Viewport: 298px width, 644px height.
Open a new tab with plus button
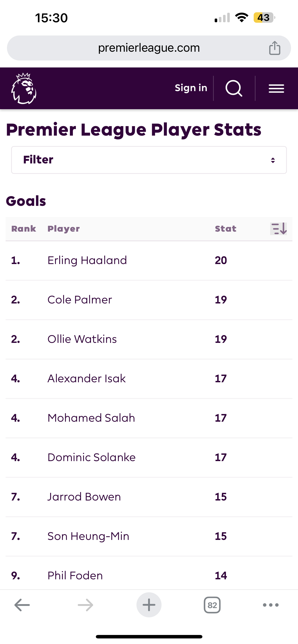click(x=149, y=605)
